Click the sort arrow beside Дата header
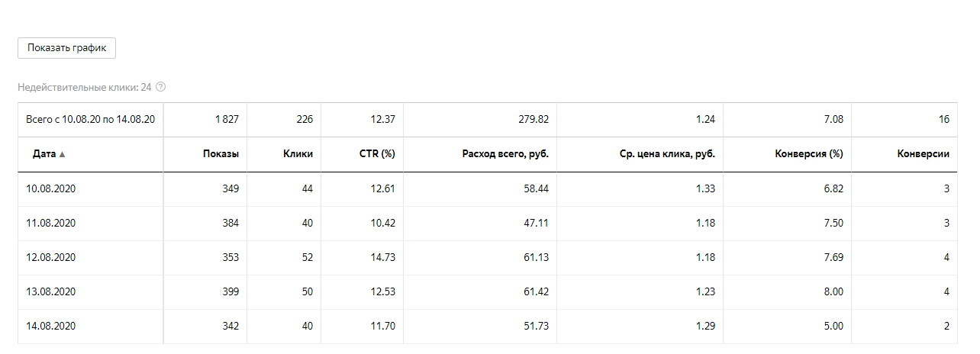This screenshot has width=980, height=354. coord(62,154)
